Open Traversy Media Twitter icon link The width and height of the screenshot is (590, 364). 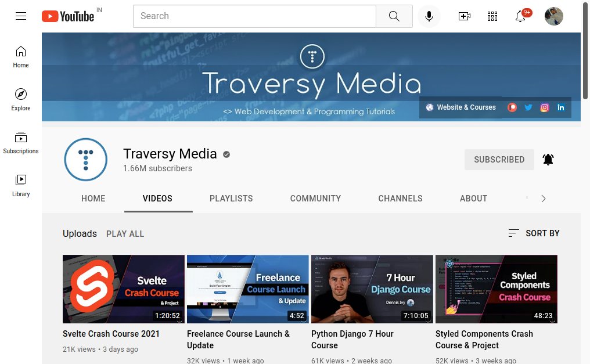[x=528, y=107]
